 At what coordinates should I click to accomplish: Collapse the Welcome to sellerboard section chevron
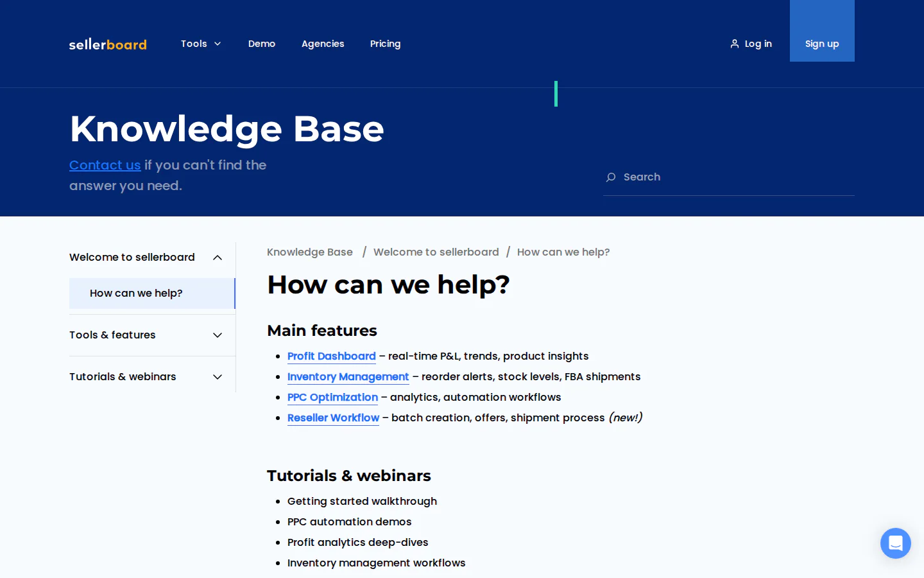[x=218, y=258]
